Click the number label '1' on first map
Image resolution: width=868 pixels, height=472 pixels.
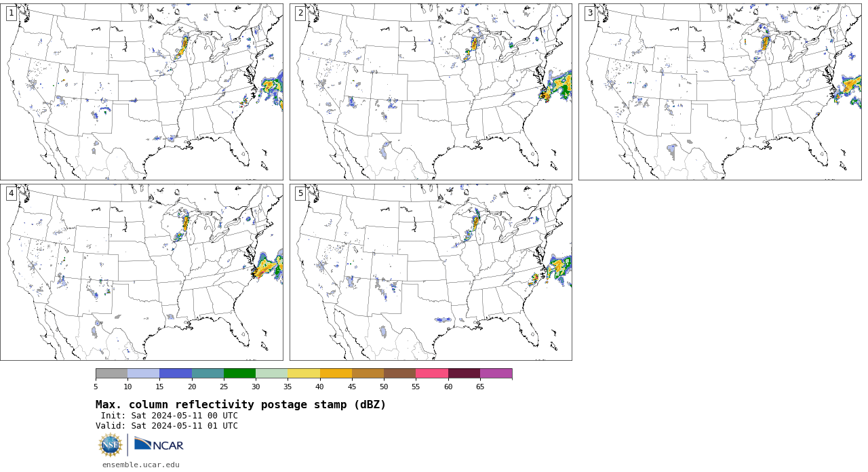12,14
